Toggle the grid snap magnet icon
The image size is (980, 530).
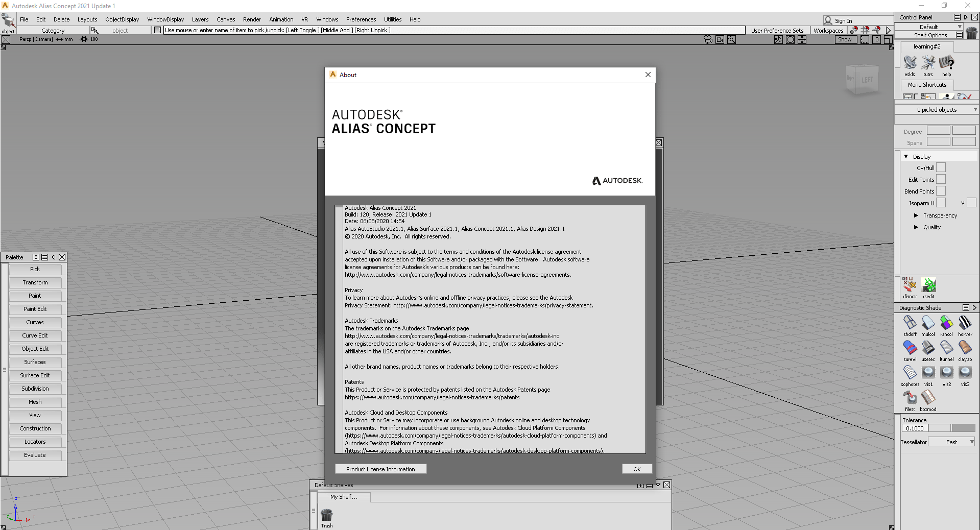(x=865, y=30)
